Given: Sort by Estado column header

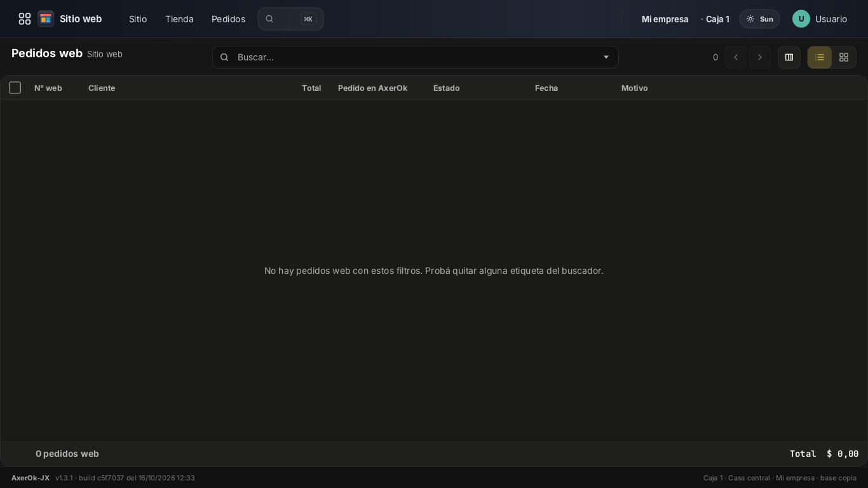Looking at the screenshot, I should 446,88.
